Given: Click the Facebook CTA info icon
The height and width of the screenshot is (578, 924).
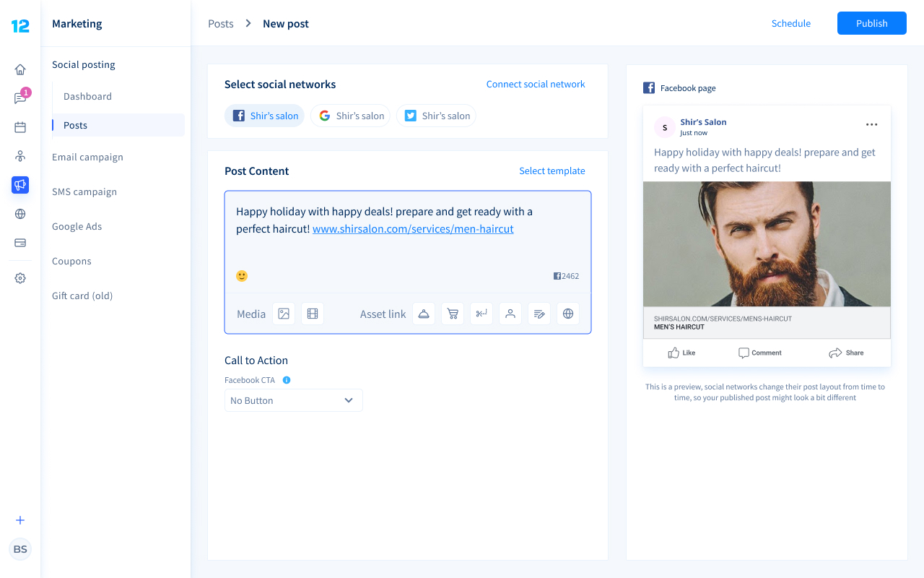Looking at the screenshot, I should coord(287,380).
